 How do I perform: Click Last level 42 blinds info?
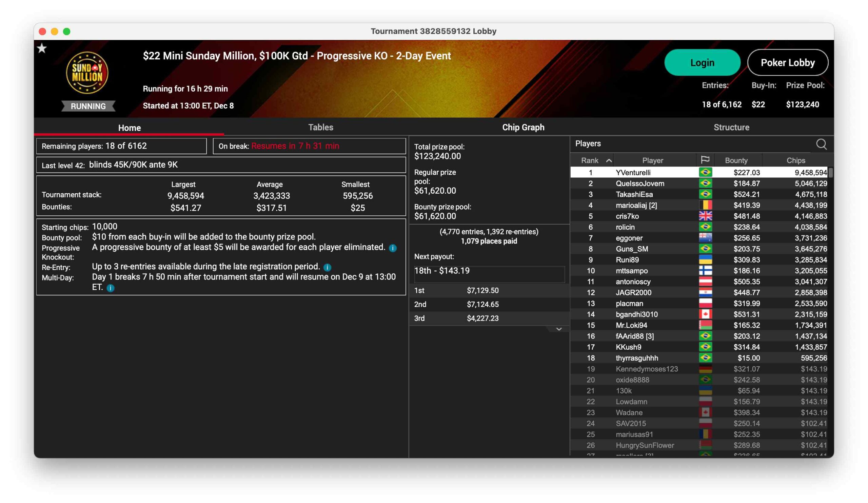(x=221, y=165)
